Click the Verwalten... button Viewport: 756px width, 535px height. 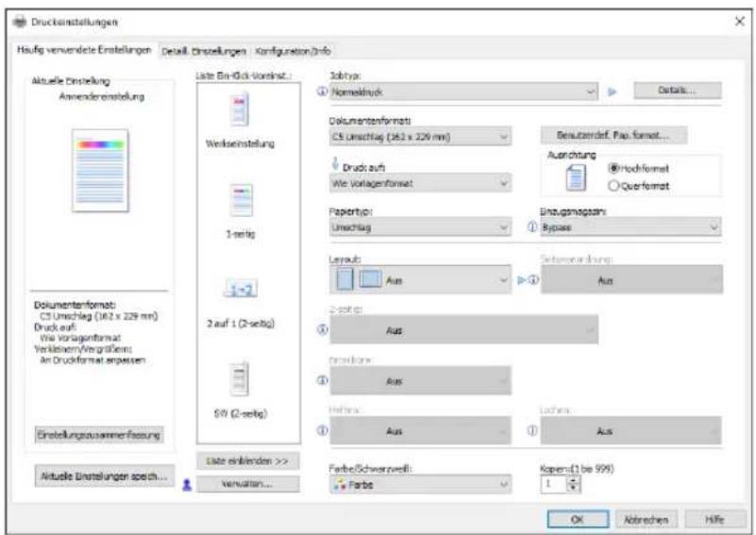[248, 484]
